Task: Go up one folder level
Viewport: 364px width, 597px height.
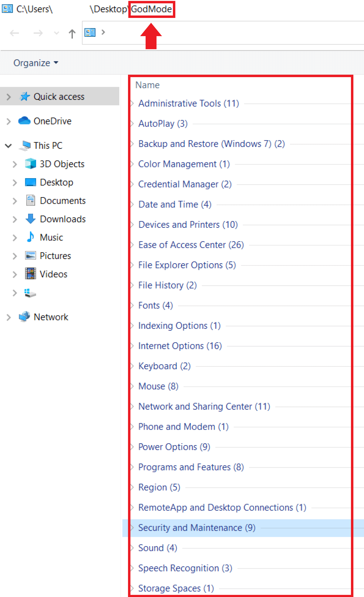Action: pyautogui.click(x=72, y=33)
